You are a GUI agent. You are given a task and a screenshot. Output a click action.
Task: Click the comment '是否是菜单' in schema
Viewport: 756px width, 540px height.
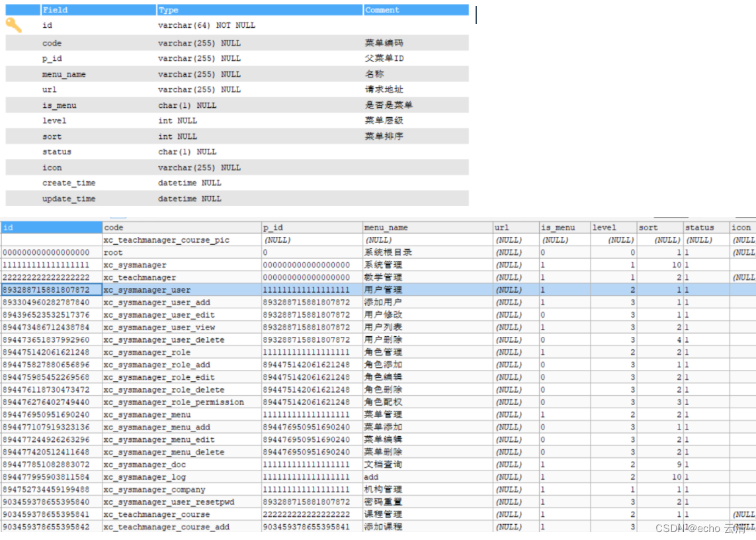[x=389, y=105]
